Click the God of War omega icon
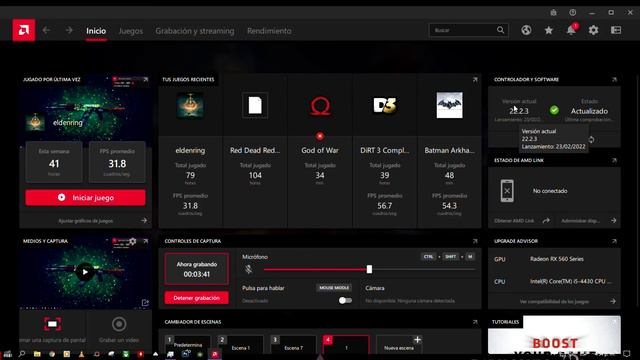The width and height of the screenshot is (640, 360). point(320,106)
